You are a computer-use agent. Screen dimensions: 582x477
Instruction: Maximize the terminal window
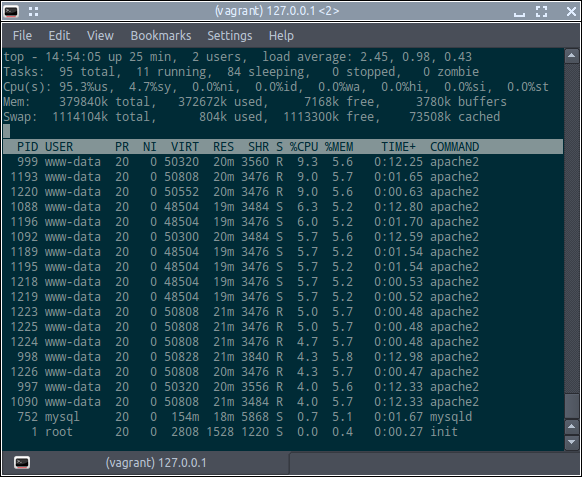(x=542, y=12)
